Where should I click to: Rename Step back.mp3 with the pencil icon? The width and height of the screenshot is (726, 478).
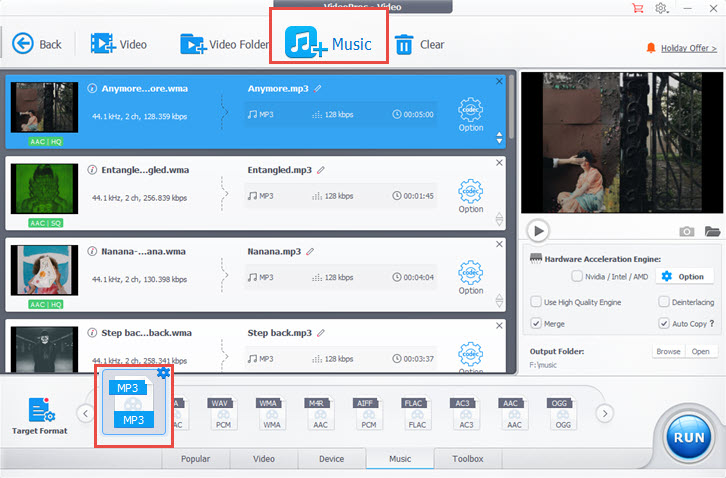click(x=320, y=333)
